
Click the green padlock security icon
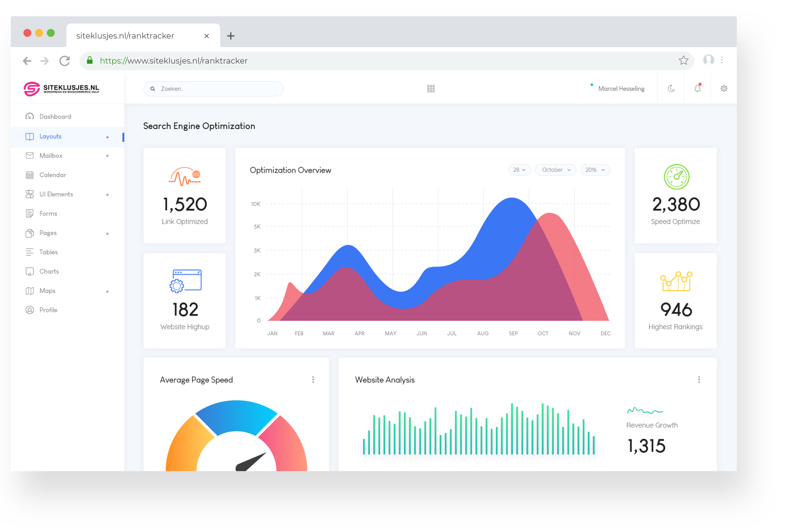click(90, 60)
